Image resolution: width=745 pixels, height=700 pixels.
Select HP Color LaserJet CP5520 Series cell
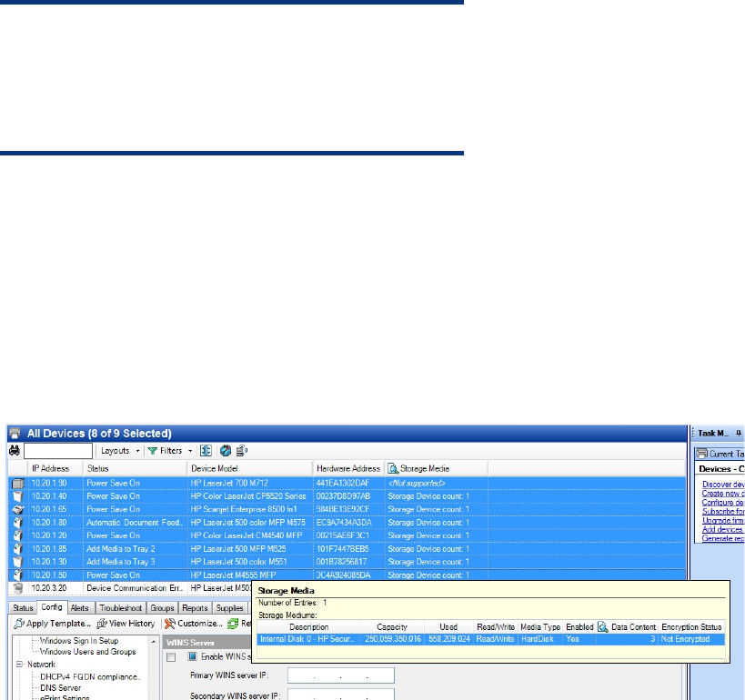click(250, 496)
